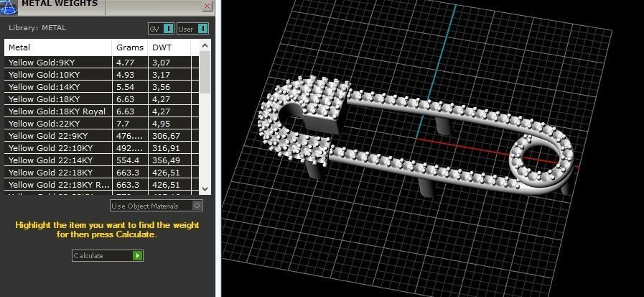Toggle the GV library switch

click(x=161, y=29)
